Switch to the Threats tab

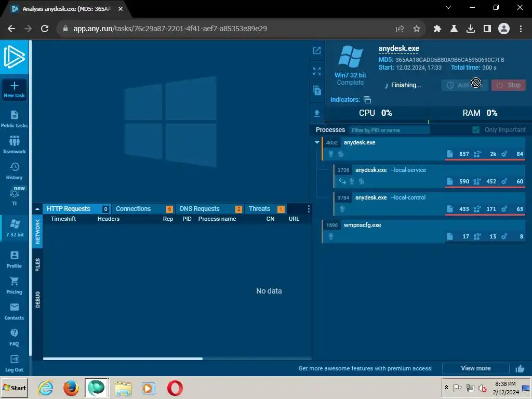266,209
